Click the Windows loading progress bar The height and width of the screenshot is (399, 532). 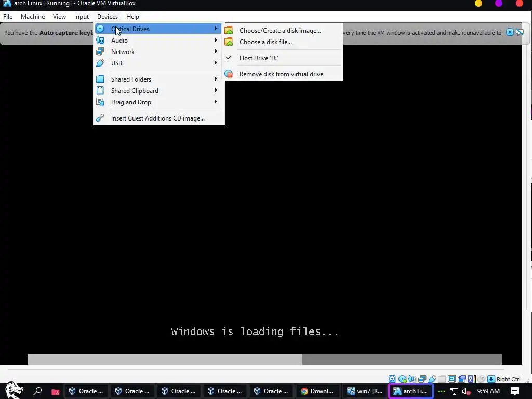click(x=264, y=359)
